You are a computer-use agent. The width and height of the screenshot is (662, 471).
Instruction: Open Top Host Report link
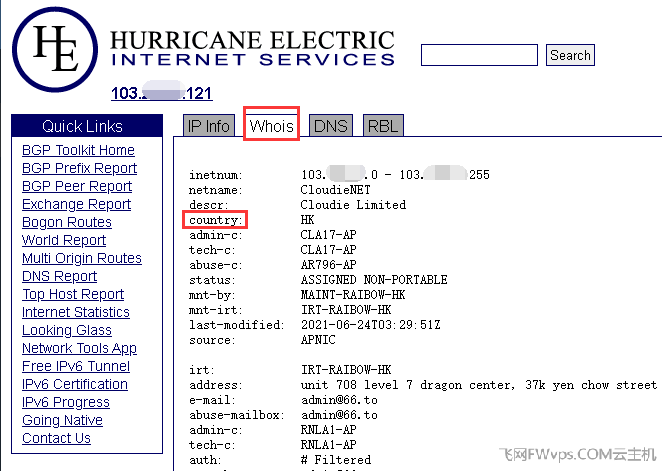[x=73, y=294]
